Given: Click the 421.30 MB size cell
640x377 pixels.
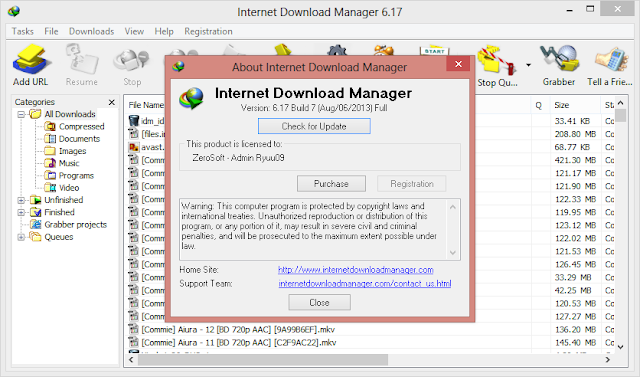Looking at the screenshot, I should click(x=575, y=160).
